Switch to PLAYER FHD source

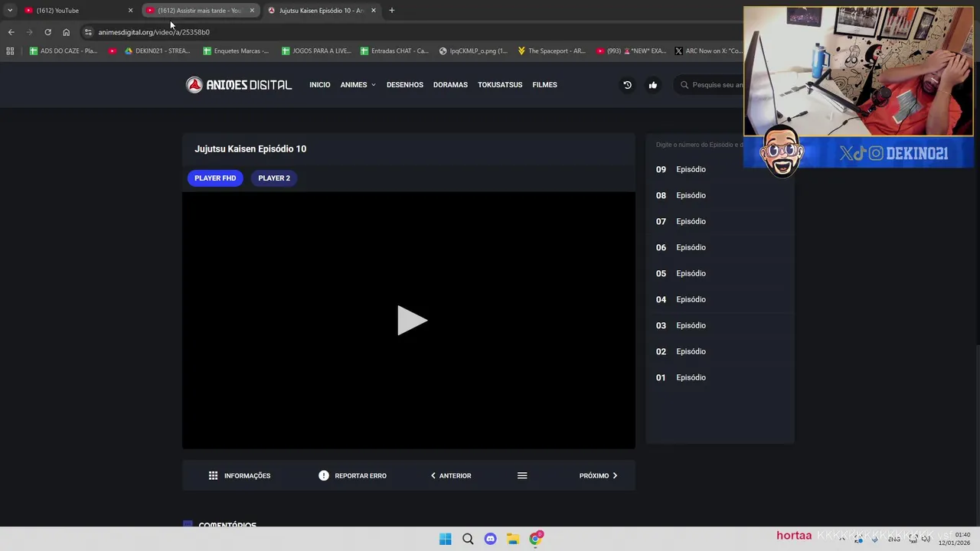click(x=215, y=178)
